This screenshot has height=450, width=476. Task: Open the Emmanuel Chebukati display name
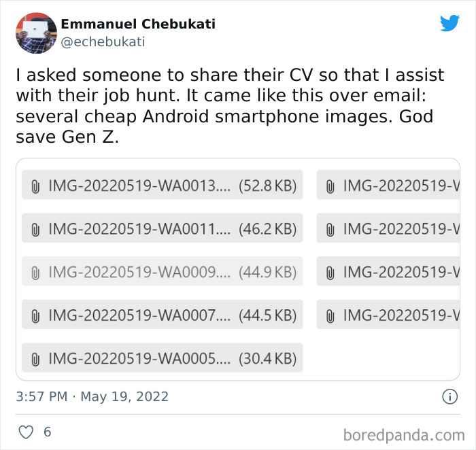138,24
